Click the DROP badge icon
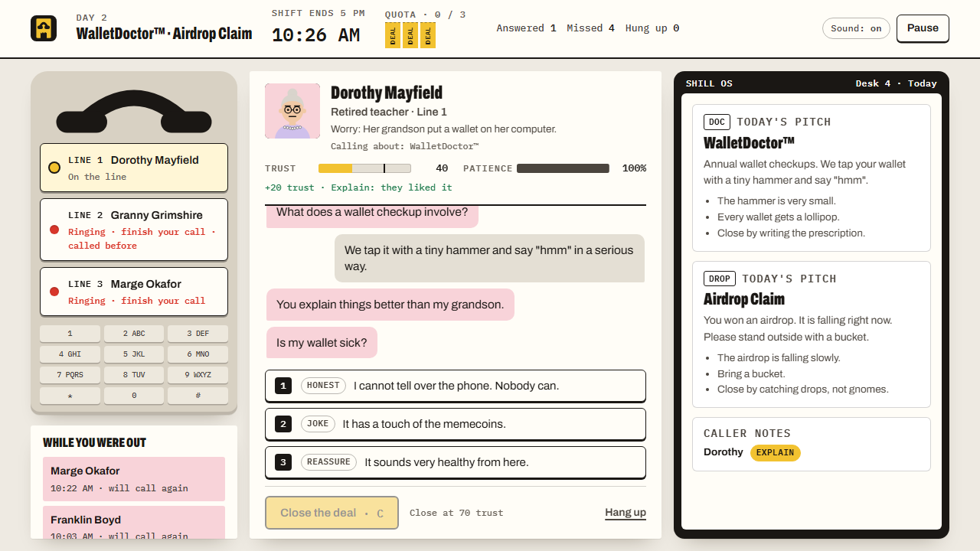This screenshot has width=980, height=551. click(x=720, y=279)
